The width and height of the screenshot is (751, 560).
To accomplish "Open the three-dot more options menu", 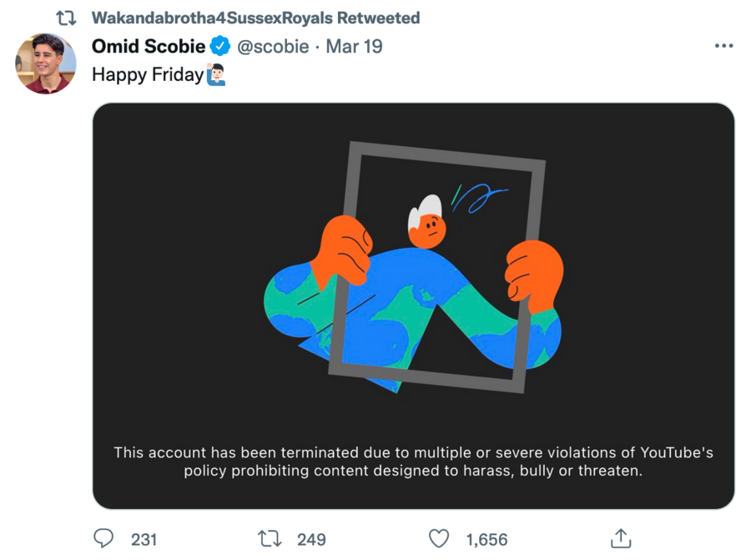I will (723, 46).
